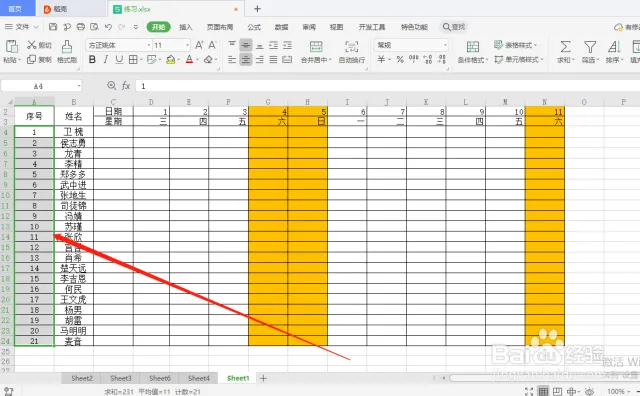Open the font name dropdown 方正姚体
The height and width of the screenshot is (396, 640).
point(119,45)
